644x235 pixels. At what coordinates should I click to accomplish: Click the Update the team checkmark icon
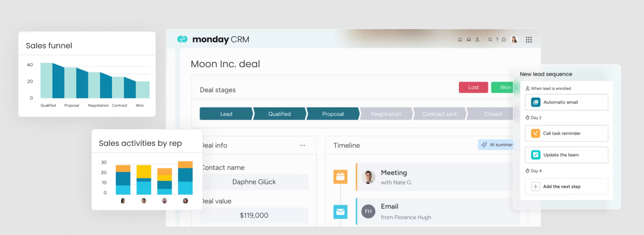tap(535, 155)
